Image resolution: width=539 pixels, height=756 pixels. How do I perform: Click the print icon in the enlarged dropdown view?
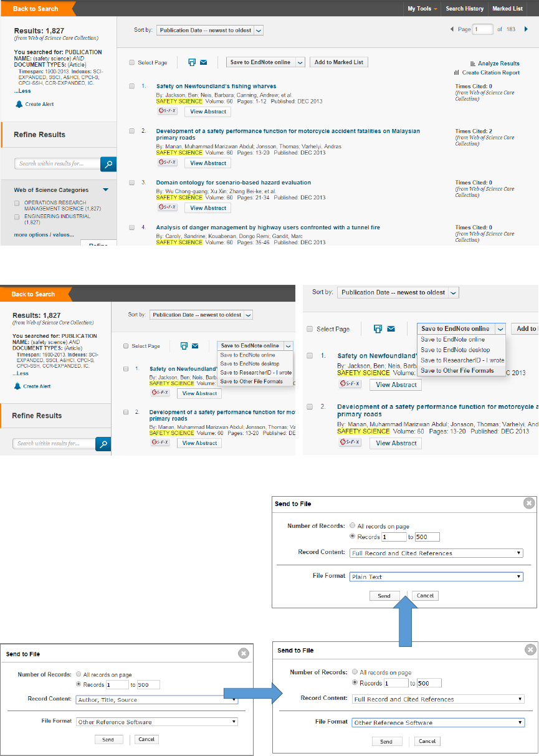click(x=378, y=328)
